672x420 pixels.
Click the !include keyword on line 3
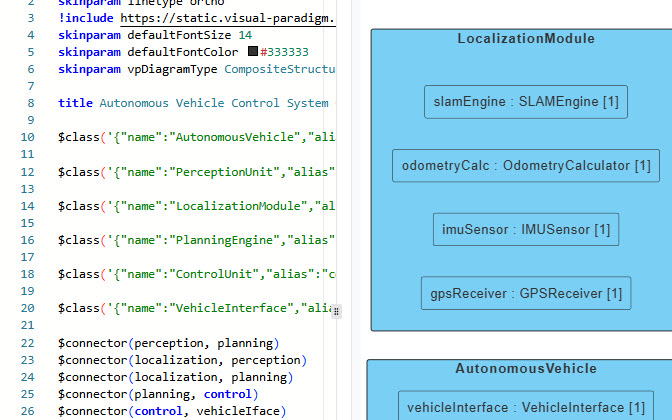click(86, 18)
